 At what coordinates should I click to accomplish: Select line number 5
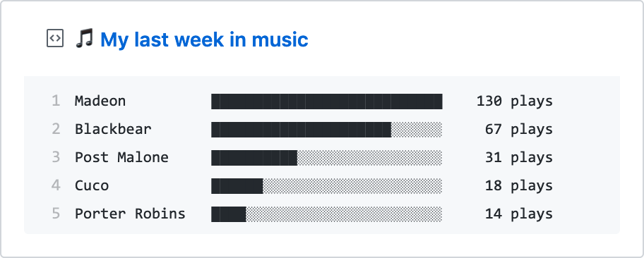(x=56, y=214)
